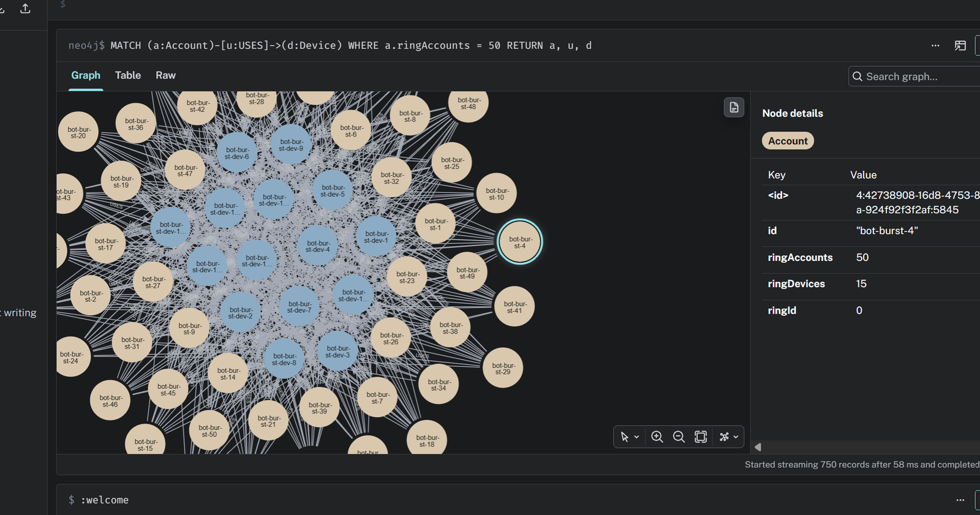Click the ringAccounts value 50
The width and height of the screenshot is (980, 515).
862,257
